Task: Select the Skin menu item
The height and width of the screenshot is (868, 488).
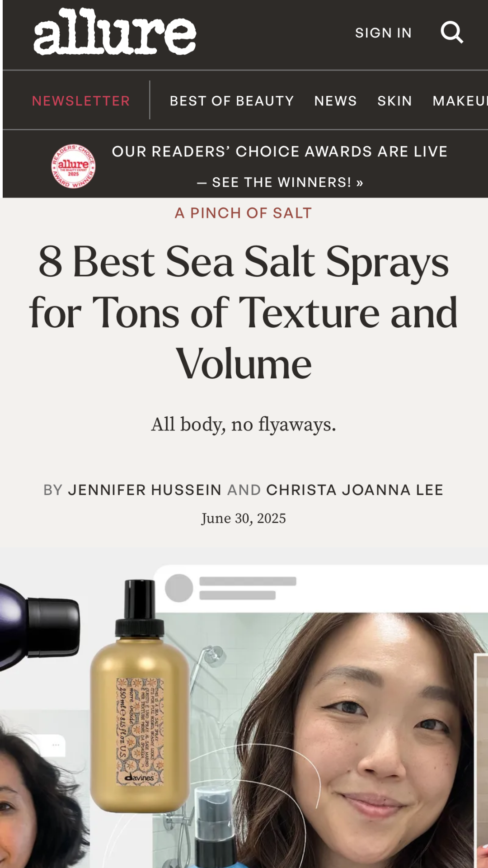Action: click(394, 101)
